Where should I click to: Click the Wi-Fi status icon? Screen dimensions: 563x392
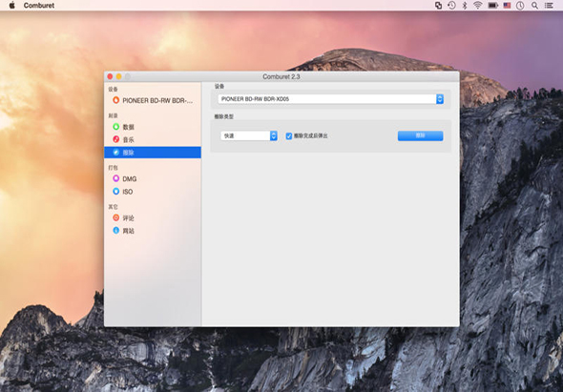coord(477,6)
